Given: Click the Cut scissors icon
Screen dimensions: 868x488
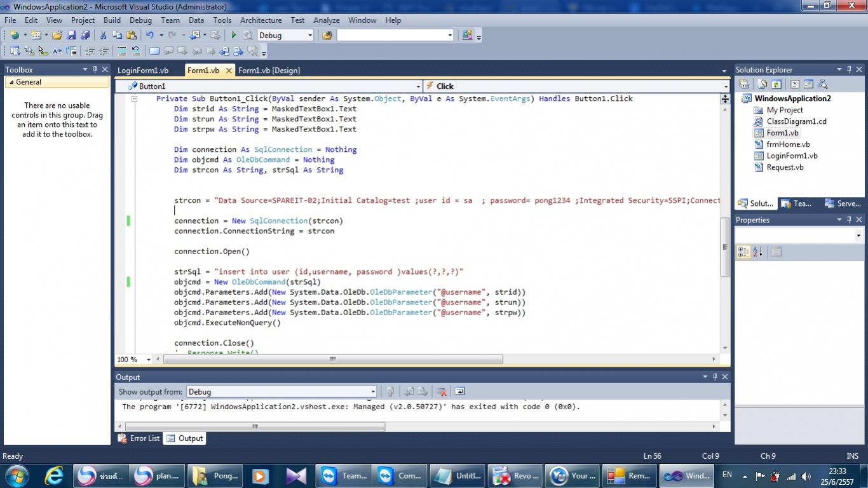Looking at the screenshot, I should (104, 36).
